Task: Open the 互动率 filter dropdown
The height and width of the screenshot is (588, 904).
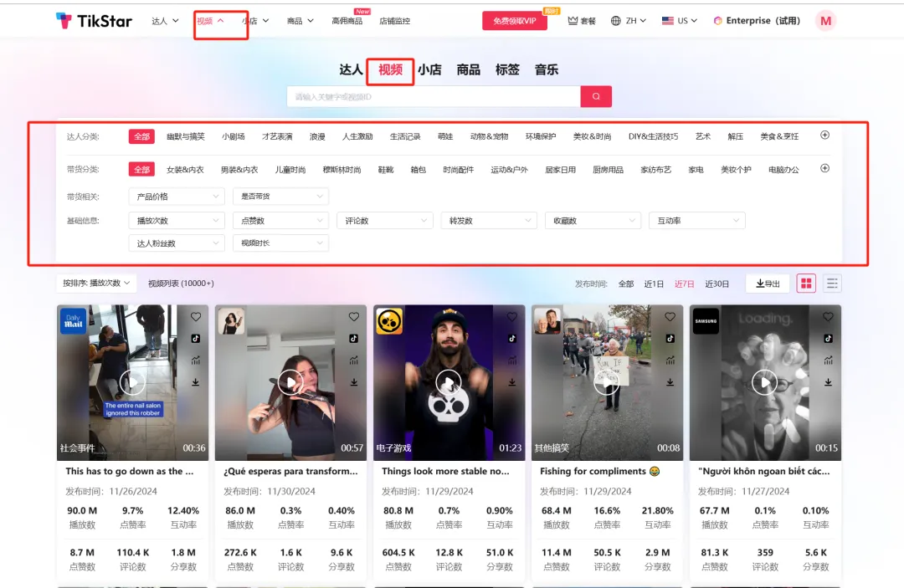Action: (697, 221)
